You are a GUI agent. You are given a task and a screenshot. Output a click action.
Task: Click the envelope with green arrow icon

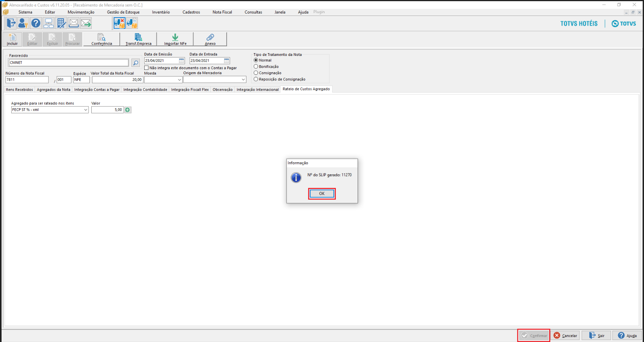pyautogui.click(x=86, y=23)
